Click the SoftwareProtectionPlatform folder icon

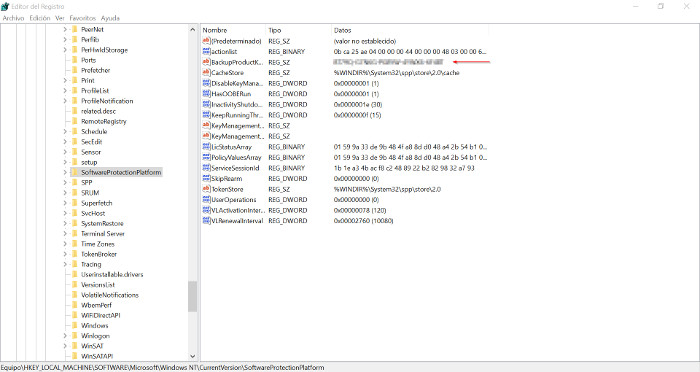point(75,172)
